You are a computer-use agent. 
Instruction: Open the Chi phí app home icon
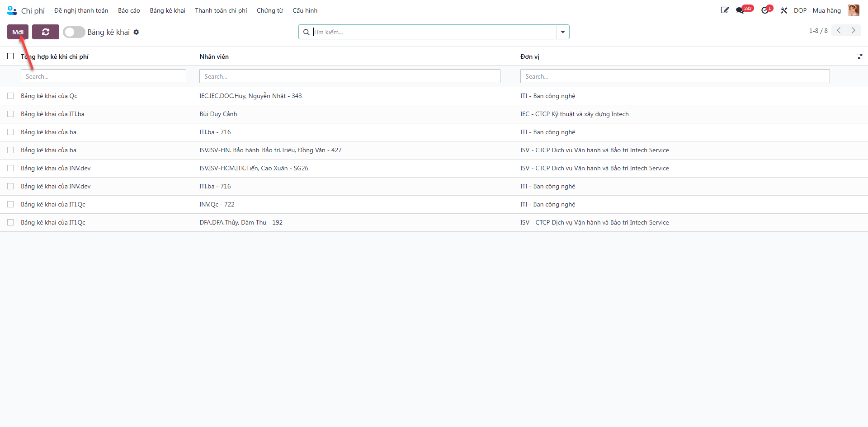click(x=12, y=10)
